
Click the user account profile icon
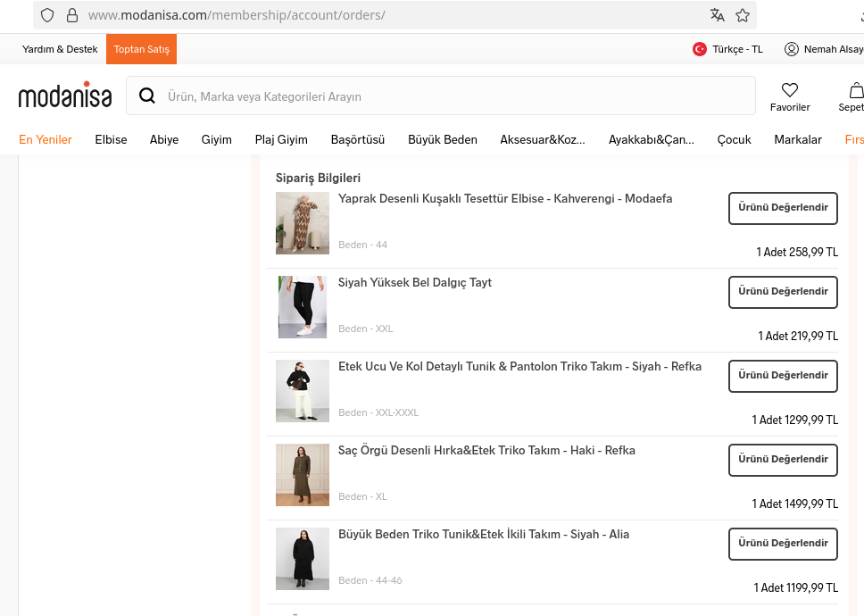point(792,49)
